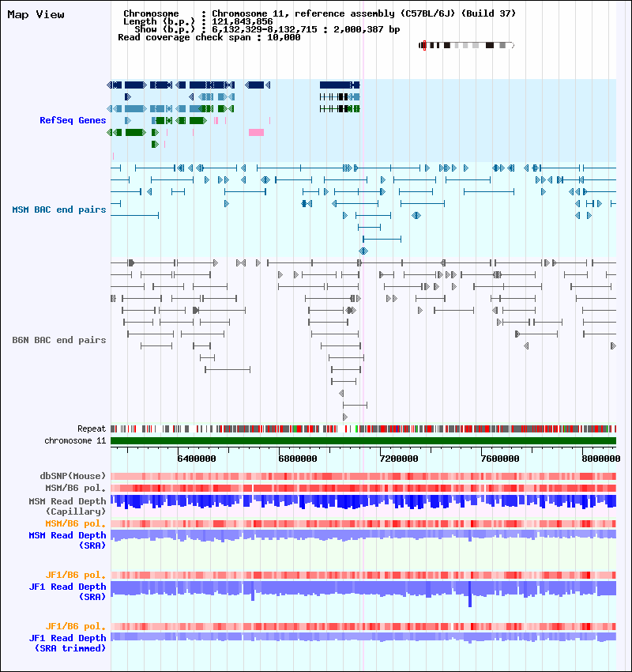Click the dbSNP(Mouse) label
The image size is (632, 672).
(x=73, y=476)
